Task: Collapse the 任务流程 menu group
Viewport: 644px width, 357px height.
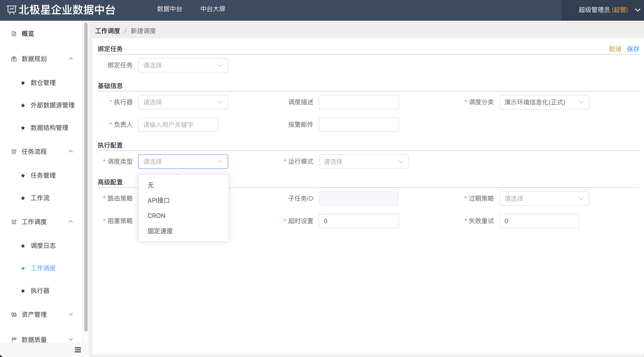Action: click(71, 151)
